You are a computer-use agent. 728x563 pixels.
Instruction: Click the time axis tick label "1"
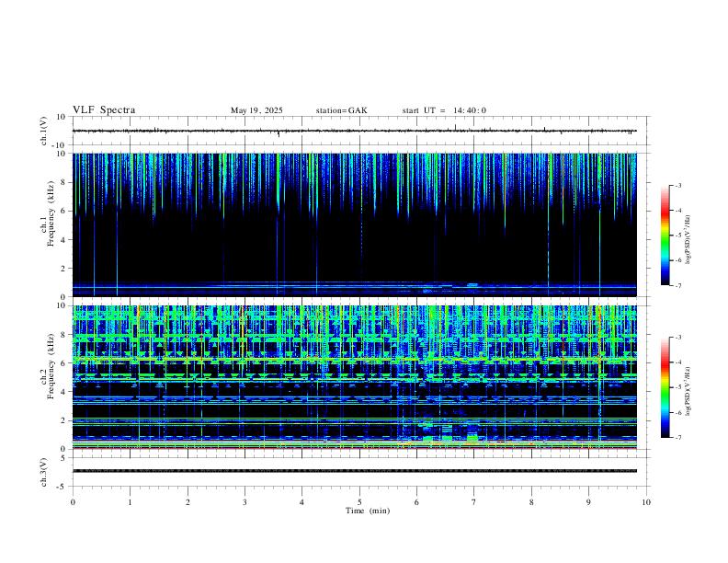point(130,502)
